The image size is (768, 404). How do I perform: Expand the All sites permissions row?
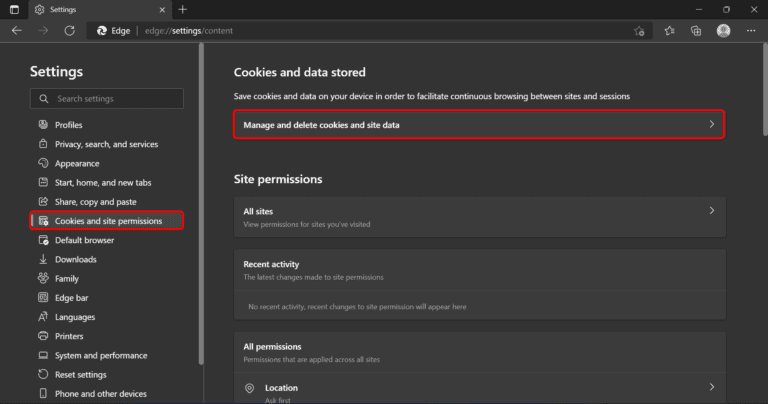[x=478, y=217]
